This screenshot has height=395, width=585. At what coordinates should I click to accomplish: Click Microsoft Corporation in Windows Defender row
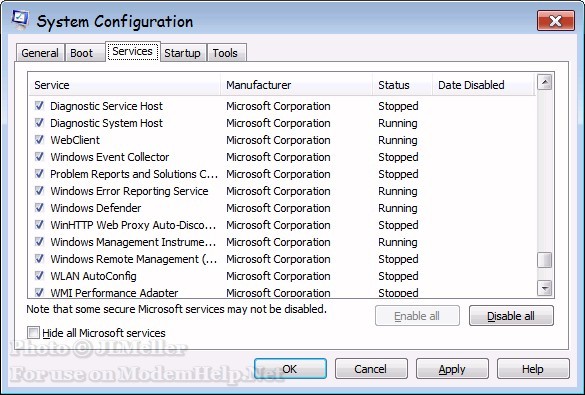coord(278,208)
